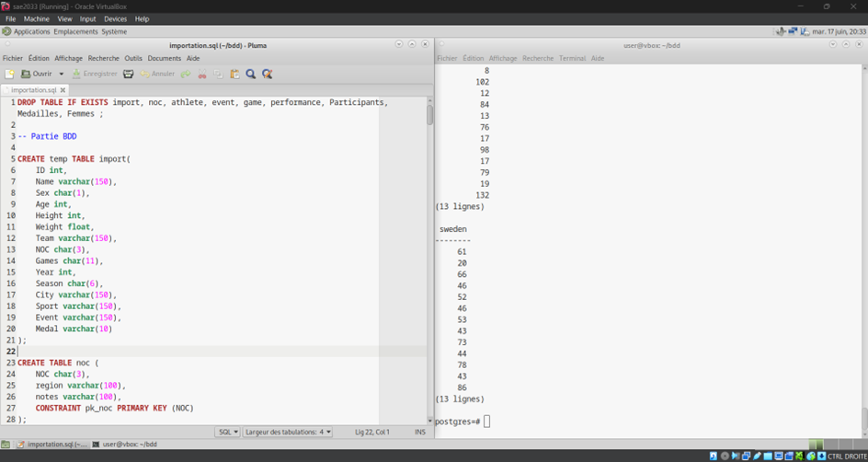Viewport: 868px width, 462px height.
Task: Click the Applications menu logo icon
Action: (6, 31)
